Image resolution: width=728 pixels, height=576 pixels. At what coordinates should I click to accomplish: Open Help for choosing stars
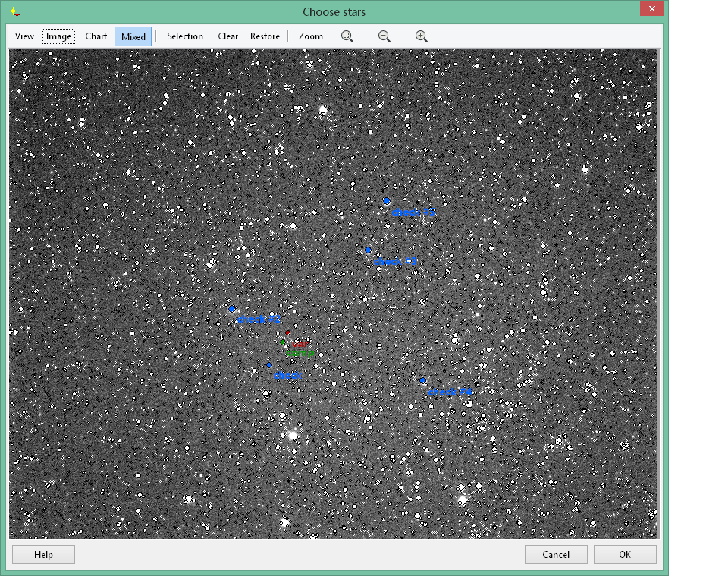(43, 555)
